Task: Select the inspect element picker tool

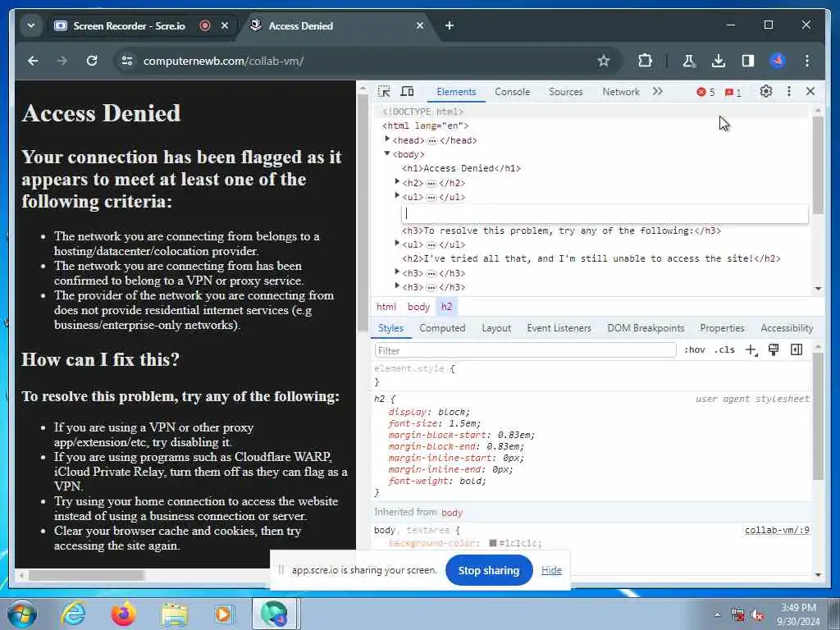Action: click(384, 92)
